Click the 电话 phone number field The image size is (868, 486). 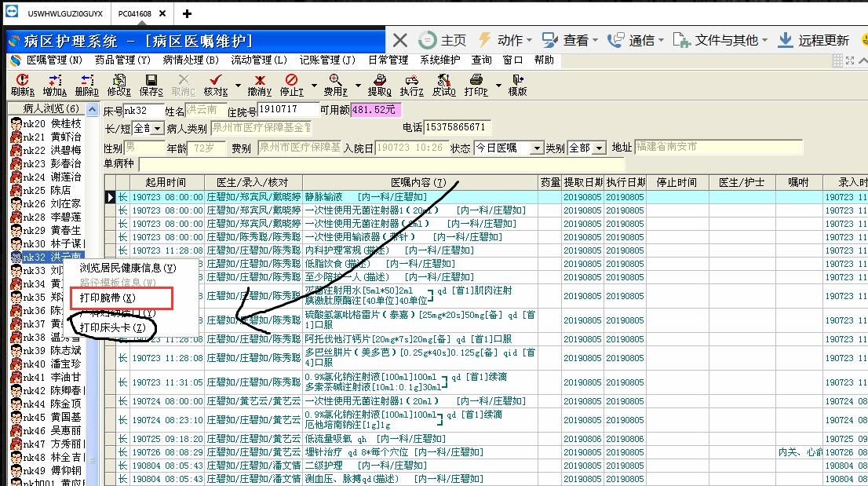click(458, 127)
